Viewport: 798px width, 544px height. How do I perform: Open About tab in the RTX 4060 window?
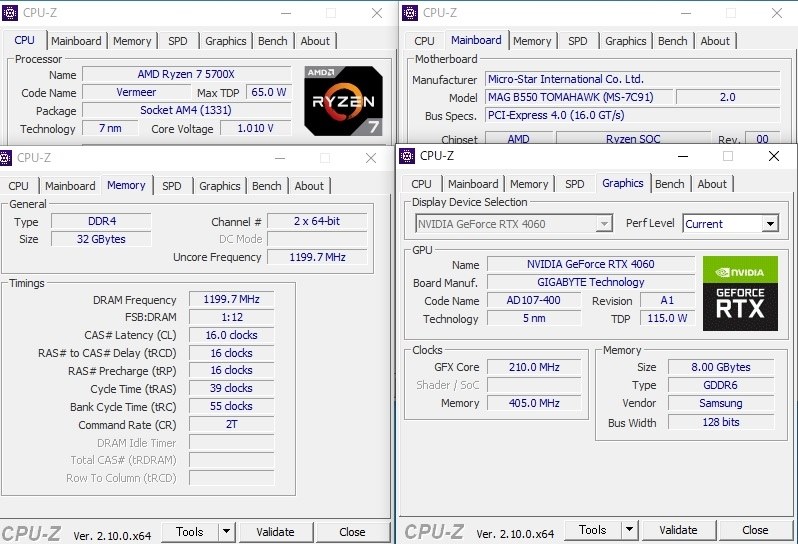(712, 184)
